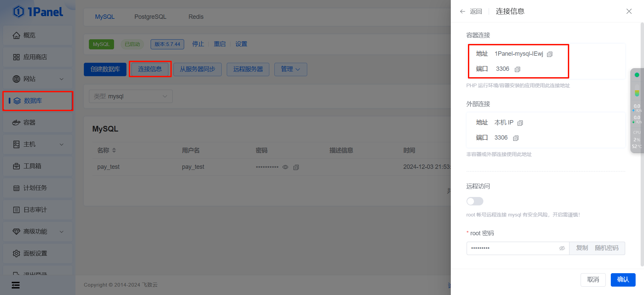The height and width of the screenshot is (295, 644).
Task: Close the 连接信息 drawer
Action: point(629,11)
